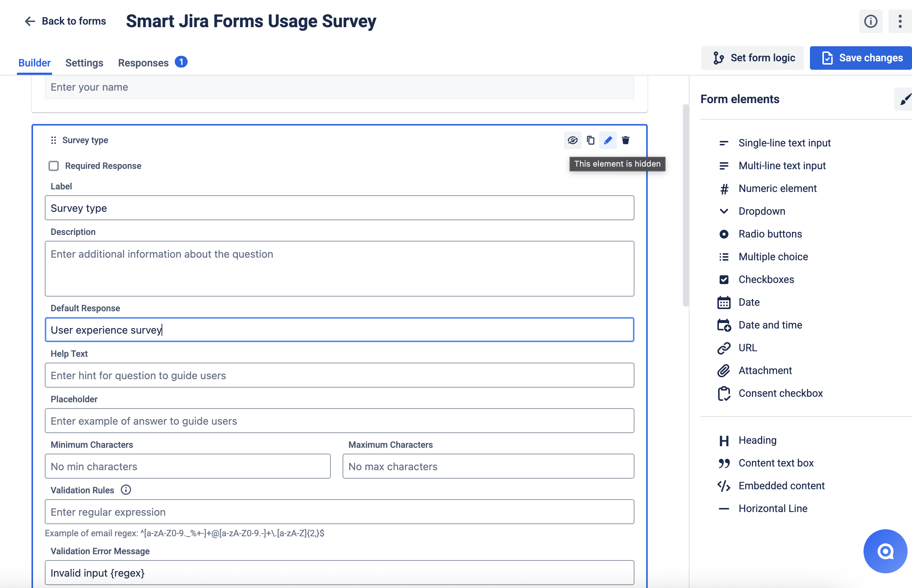Grab the Survey type drag handle

pyautogui.click(x=54, y=140)
